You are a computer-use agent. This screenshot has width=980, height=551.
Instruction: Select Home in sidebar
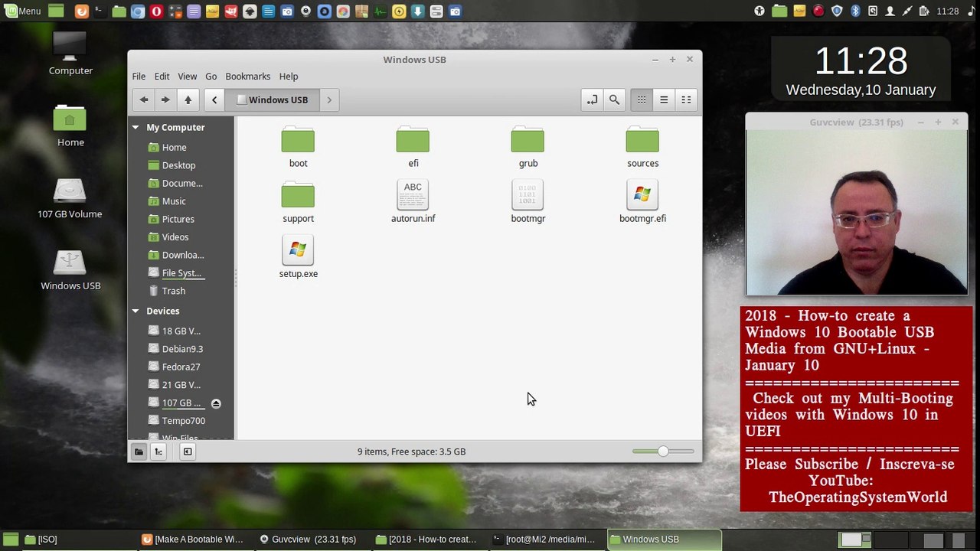click(174, 148)
